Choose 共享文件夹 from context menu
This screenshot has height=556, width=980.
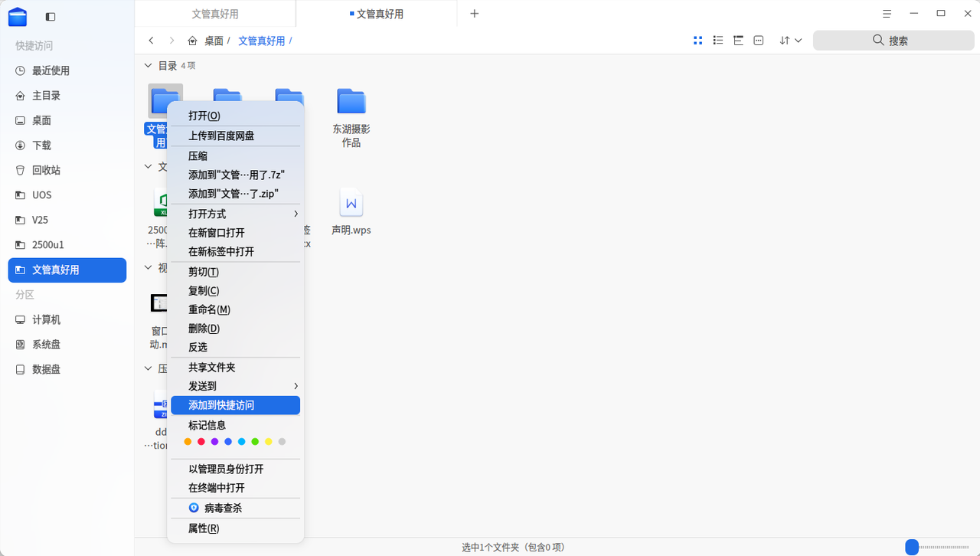(x=236, y=368)
